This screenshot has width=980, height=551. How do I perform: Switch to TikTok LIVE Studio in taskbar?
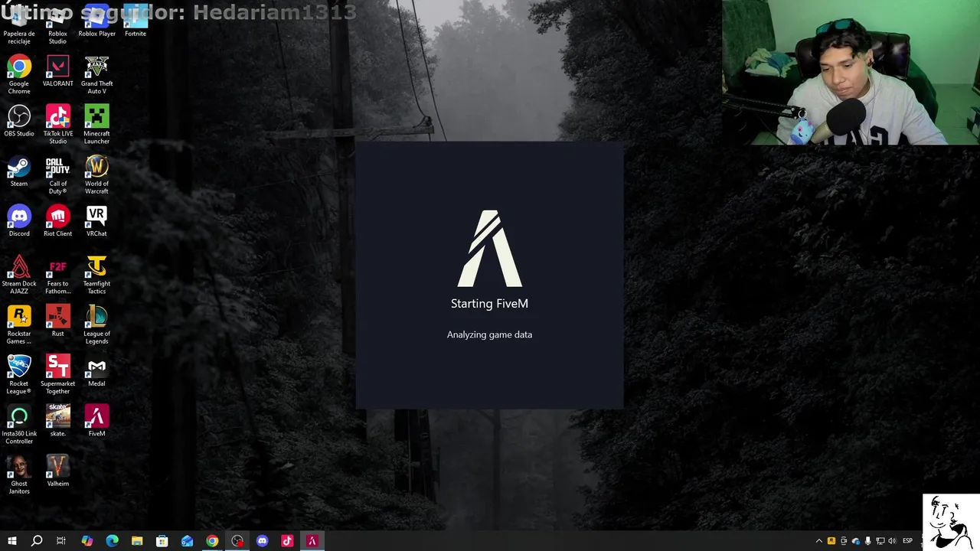287,541
